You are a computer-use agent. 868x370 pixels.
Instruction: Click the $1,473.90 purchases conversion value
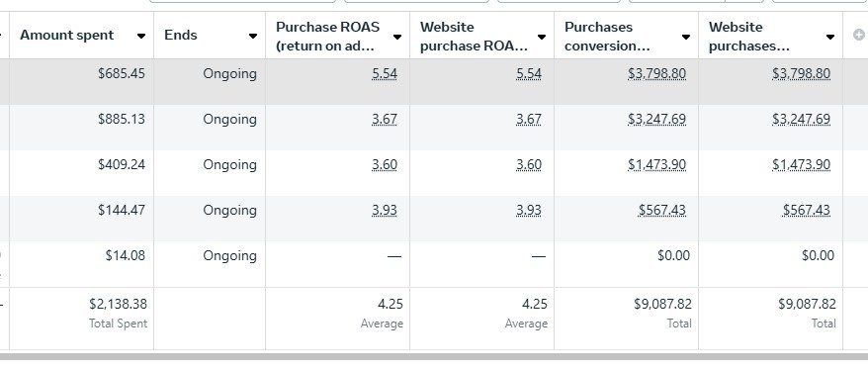click(656, 164)
